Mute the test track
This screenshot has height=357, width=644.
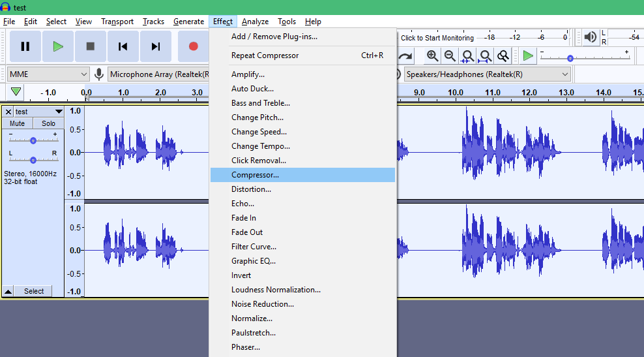[x=18, y=123]
